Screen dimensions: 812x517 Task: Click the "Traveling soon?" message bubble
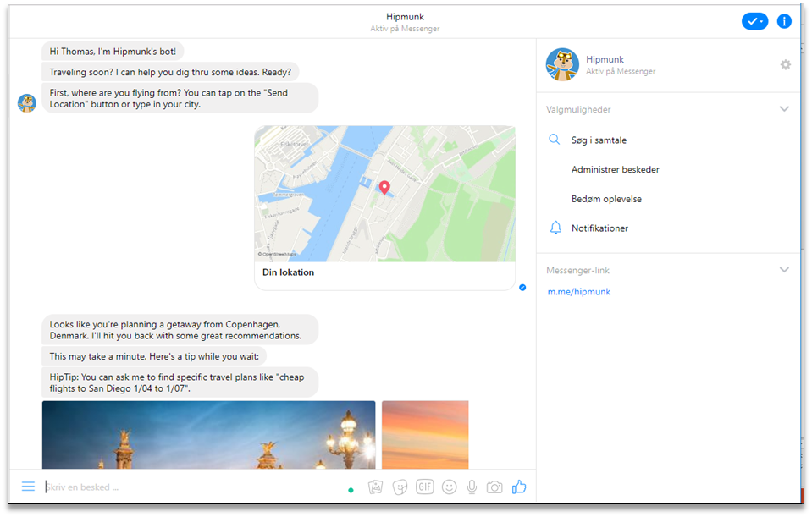[x=170, y=72]
